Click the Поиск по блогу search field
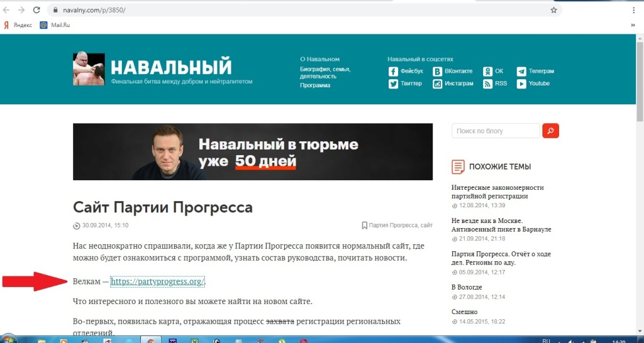644x343 pixels. (x=495, y=131)
